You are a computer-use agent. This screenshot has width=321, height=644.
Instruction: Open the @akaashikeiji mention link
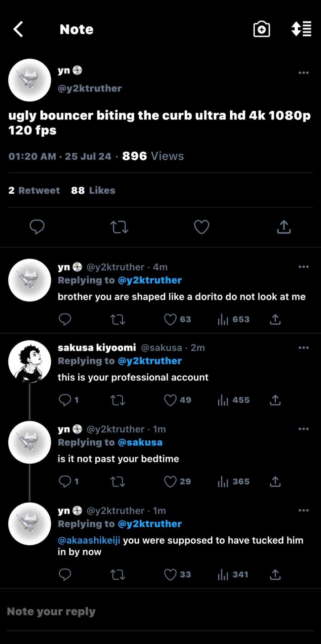(89, 540)
